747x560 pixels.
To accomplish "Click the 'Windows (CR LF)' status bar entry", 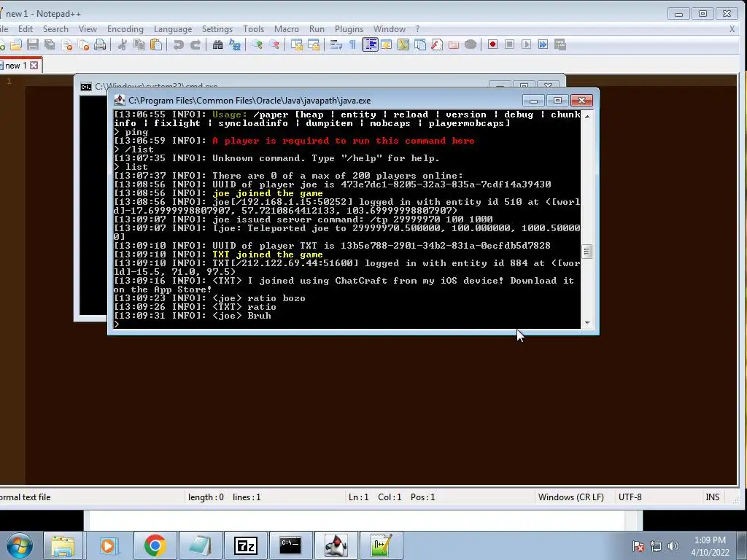I will tap(570, 497).
